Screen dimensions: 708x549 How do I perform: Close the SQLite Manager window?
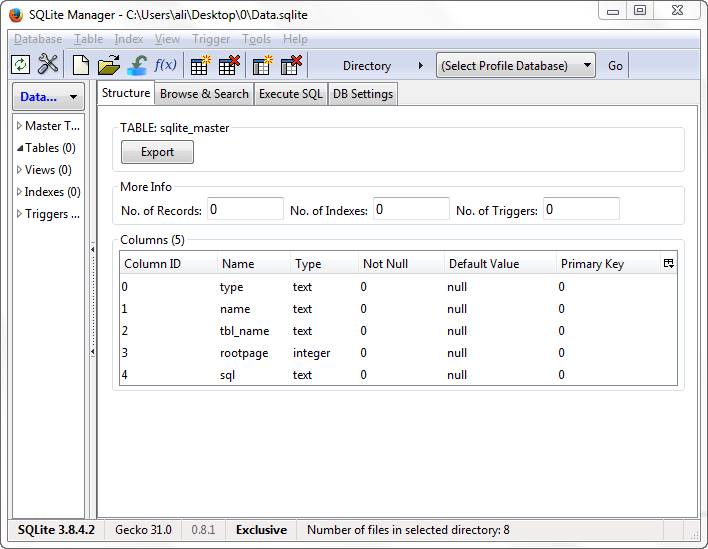[677, 11]
